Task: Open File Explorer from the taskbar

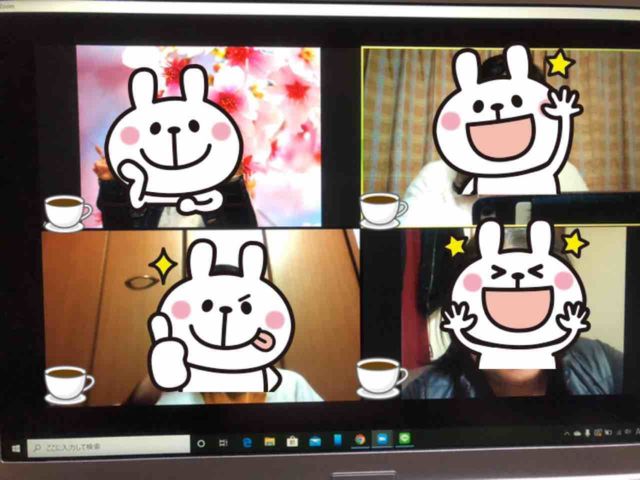Action: 269,441
